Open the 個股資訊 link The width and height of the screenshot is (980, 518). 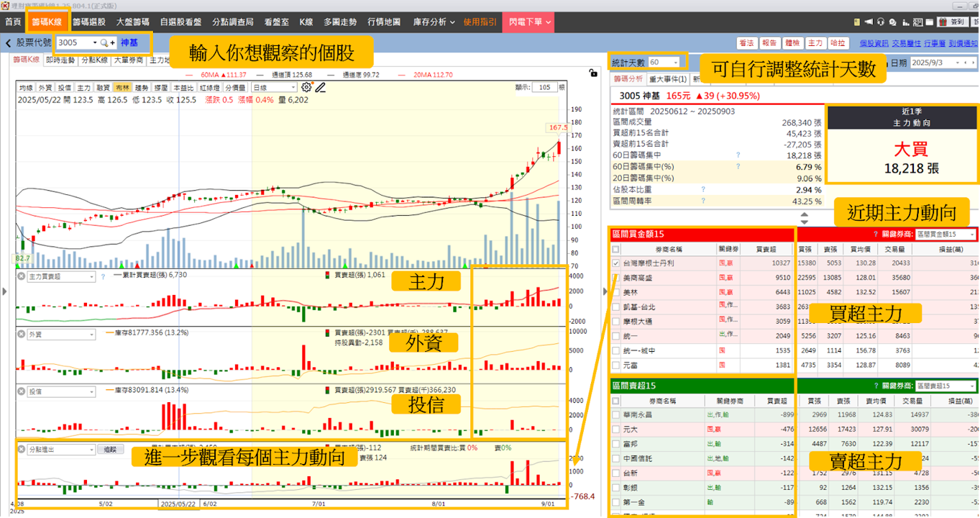coord(874,43)
